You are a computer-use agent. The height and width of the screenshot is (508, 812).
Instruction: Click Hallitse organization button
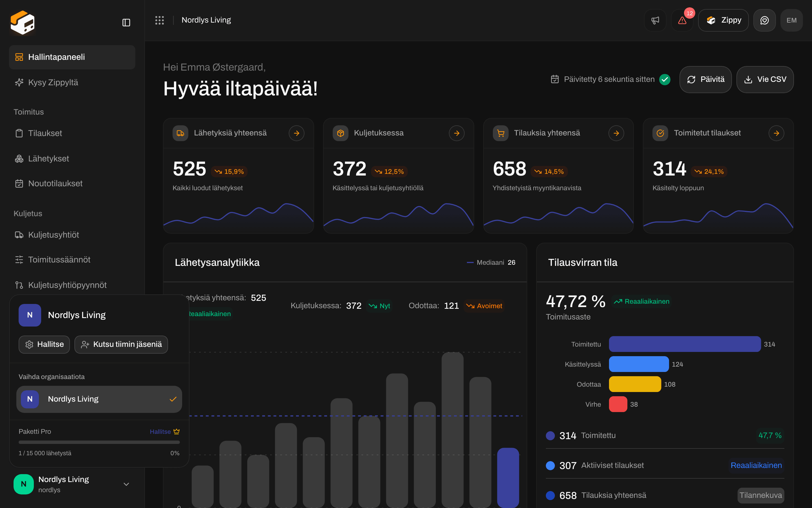coord(44,344)
